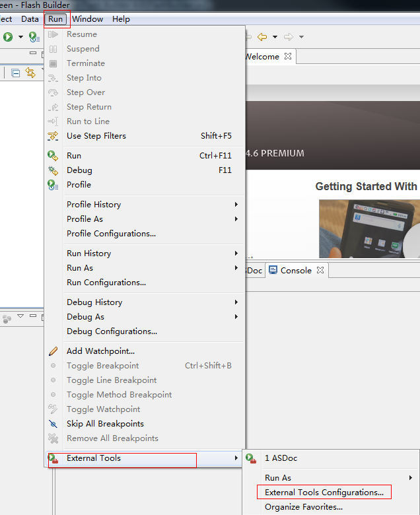Switch to the ASDoc panel tab
420x515 pixels.
pos(254,270)
